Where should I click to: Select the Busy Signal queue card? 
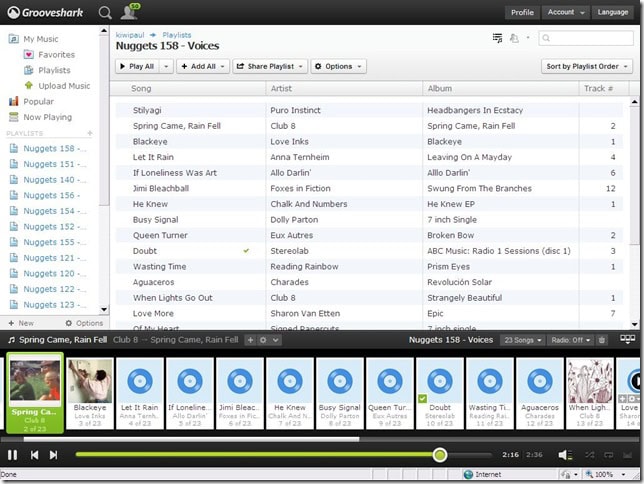coord(340,393)
